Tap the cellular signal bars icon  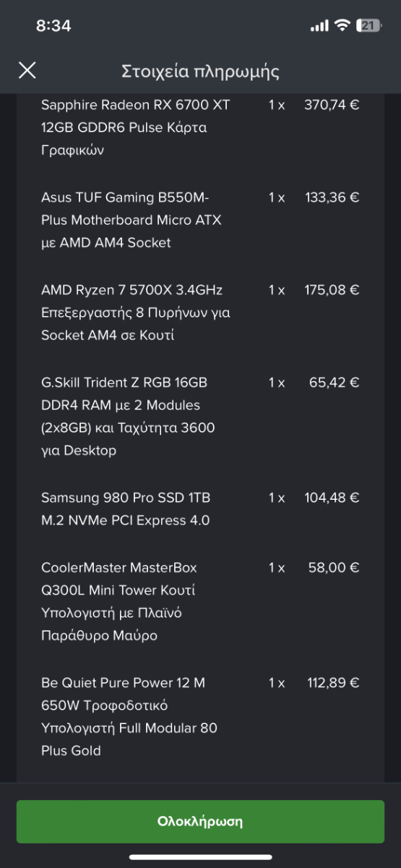click(x=319, y=26)
